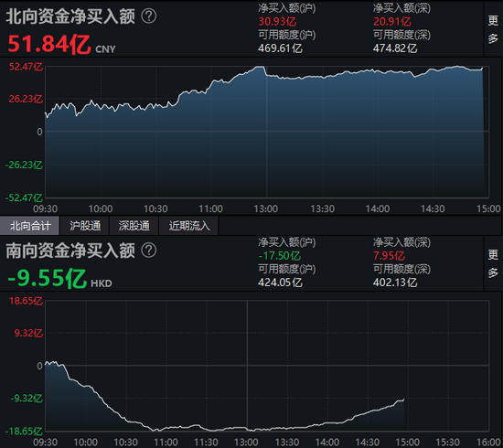Switch to the 深股通 tab
503x448 pixels.
134,226
